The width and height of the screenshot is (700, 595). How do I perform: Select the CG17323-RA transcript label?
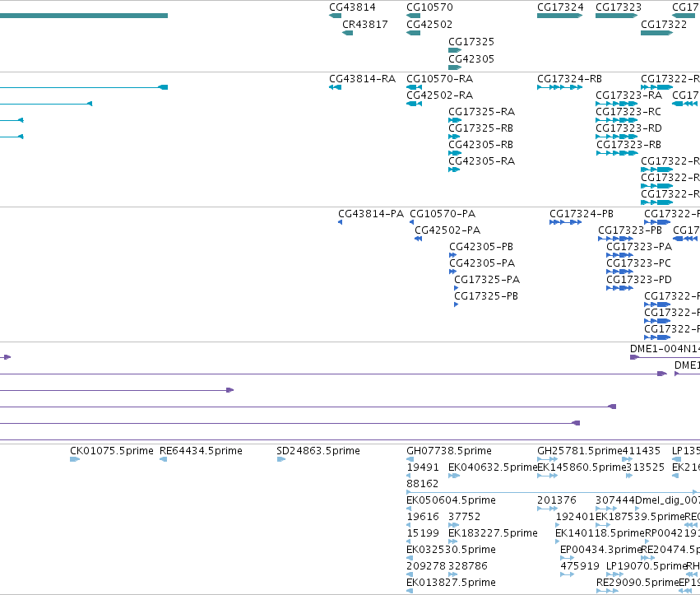(629, 95)
